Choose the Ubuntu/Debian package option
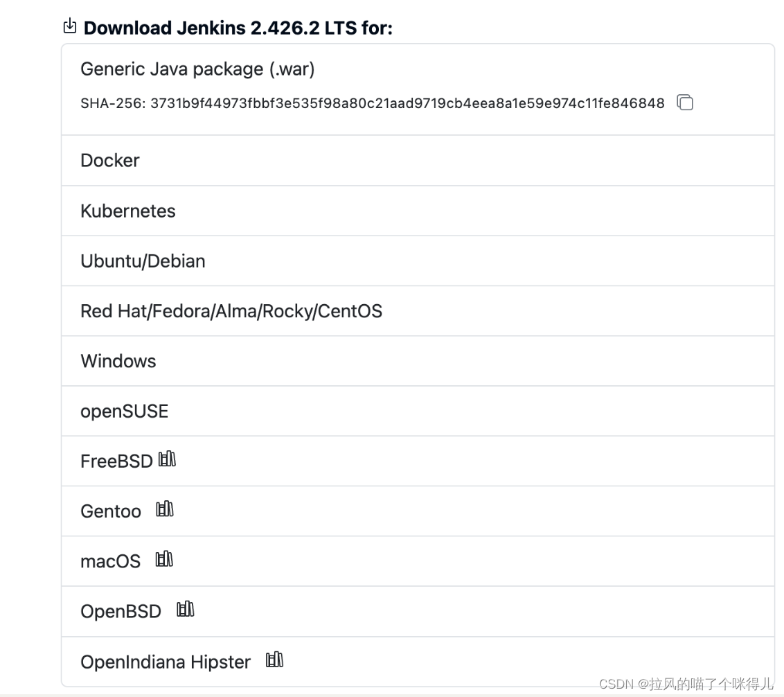 (x=143, y=261)
